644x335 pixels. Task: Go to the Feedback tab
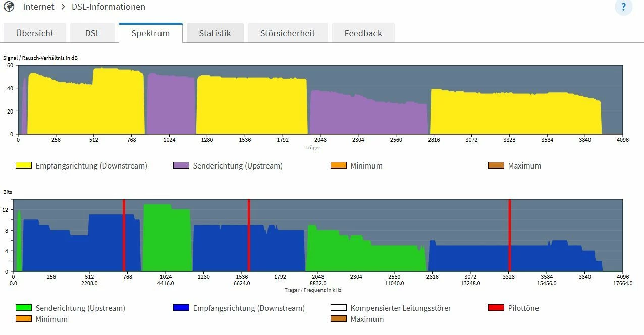click(363, 33)
